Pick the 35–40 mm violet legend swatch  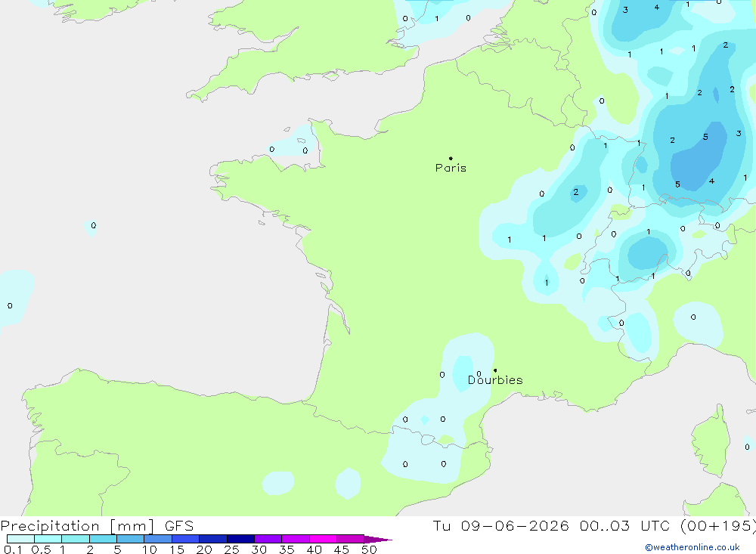click(x=296, y=539)
